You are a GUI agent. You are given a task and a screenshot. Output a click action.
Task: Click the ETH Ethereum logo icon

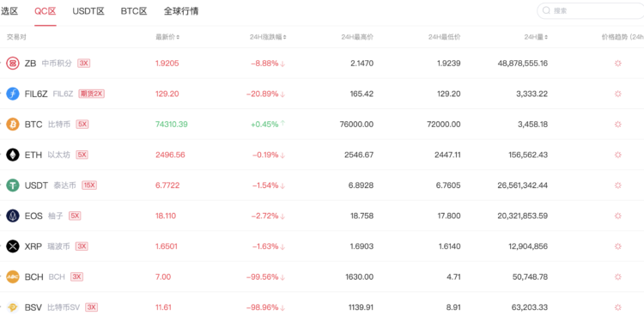tap(13, 155)
